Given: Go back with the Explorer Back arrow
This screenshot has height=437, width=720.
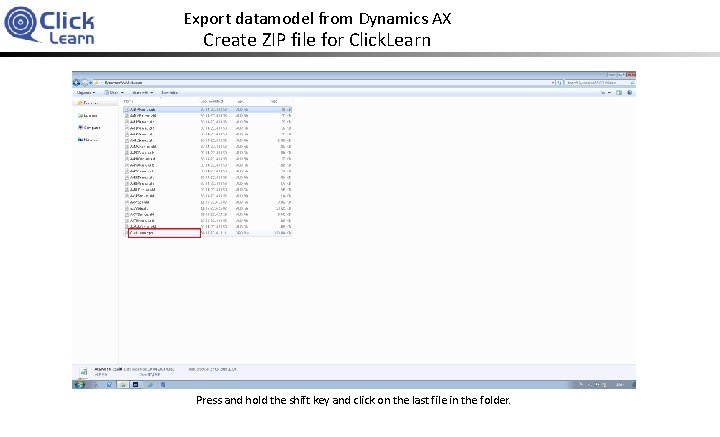Looking at the screenshot, I should [76, 83].
